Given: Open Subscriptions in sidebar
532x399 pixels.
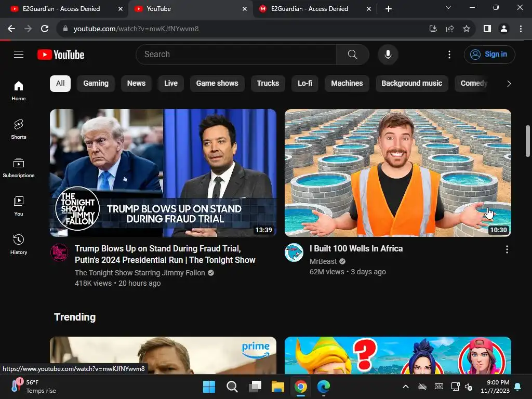Looking at the screenshot, I should [x=19, y=168].
